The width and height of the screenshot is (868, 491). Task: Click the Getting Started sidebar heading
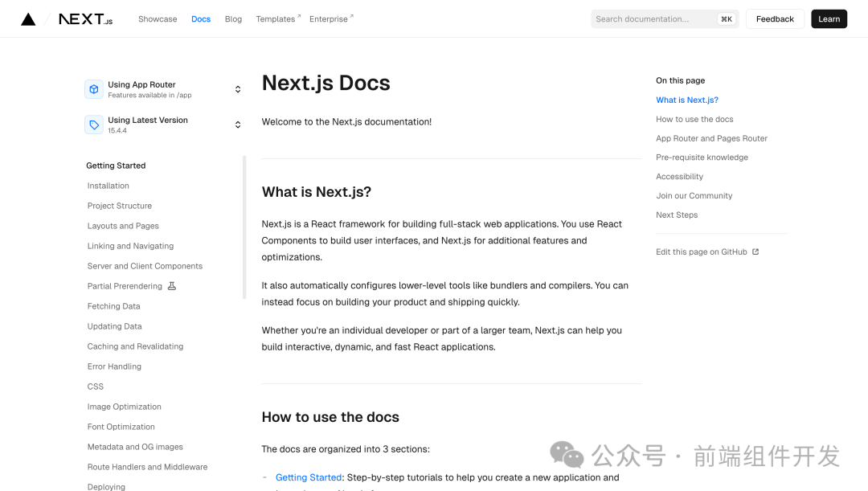pyautogui.click(x=116, y=166)
